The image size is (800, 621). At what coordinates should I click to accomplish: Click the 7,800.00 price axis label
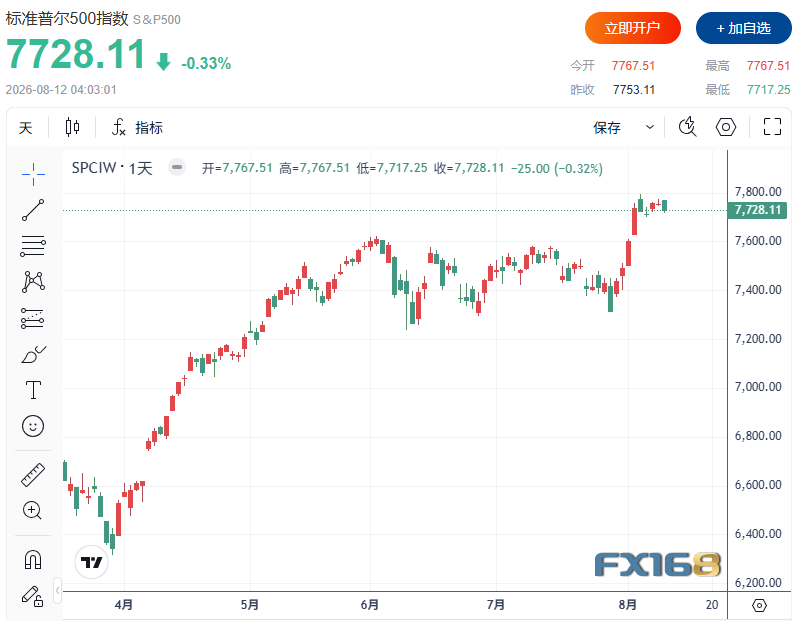click(758, 192)
